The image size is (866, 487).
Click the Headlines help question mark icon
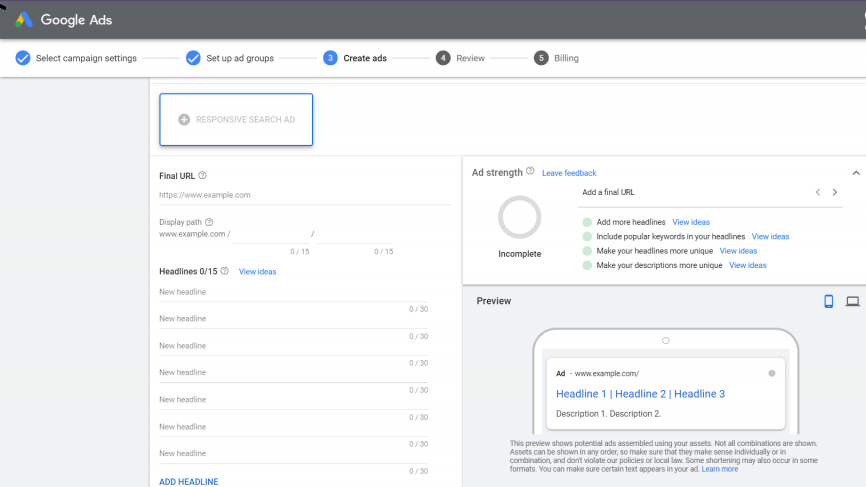click(x=225, y=271)
